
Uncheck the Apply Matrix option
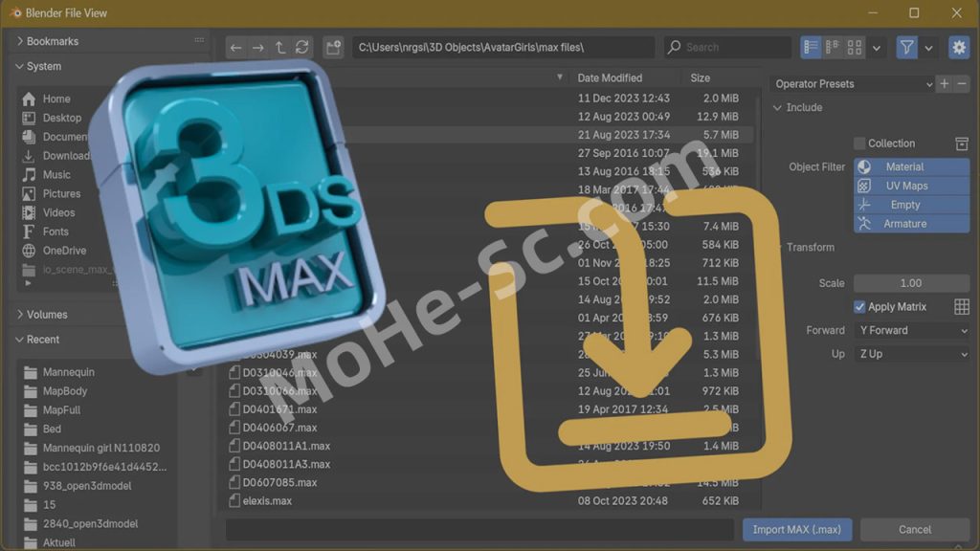(x=859, y=307)
